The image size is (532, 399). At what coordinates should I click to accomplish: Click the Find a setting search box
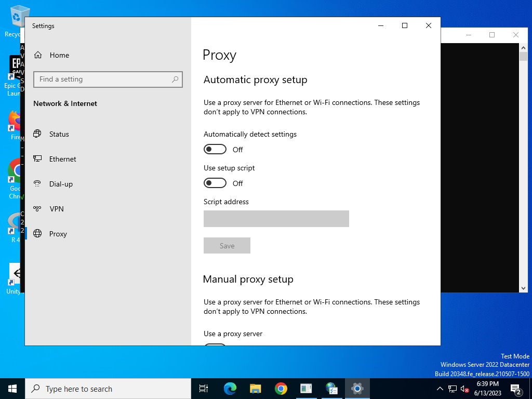pyautogui.click(x=108, y=79)
